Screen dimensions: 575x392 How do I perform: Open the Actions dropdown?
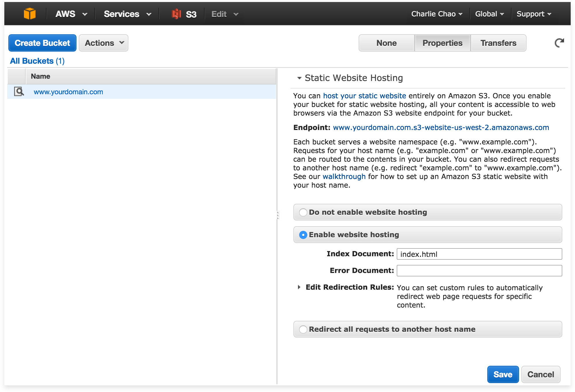[x=104, y=43]
